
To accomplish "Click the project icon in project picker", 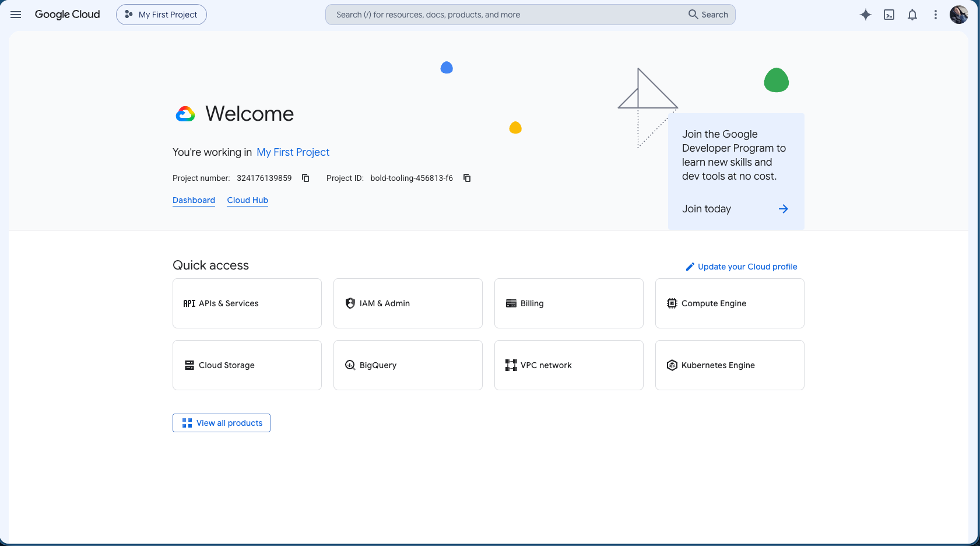I will (129, 15).
